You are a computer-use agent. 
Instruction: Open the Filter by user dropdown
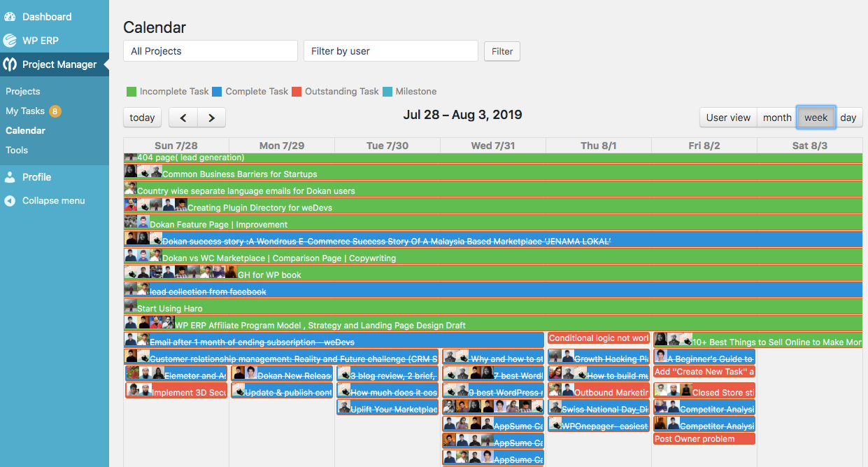click(x=390, y=50)
